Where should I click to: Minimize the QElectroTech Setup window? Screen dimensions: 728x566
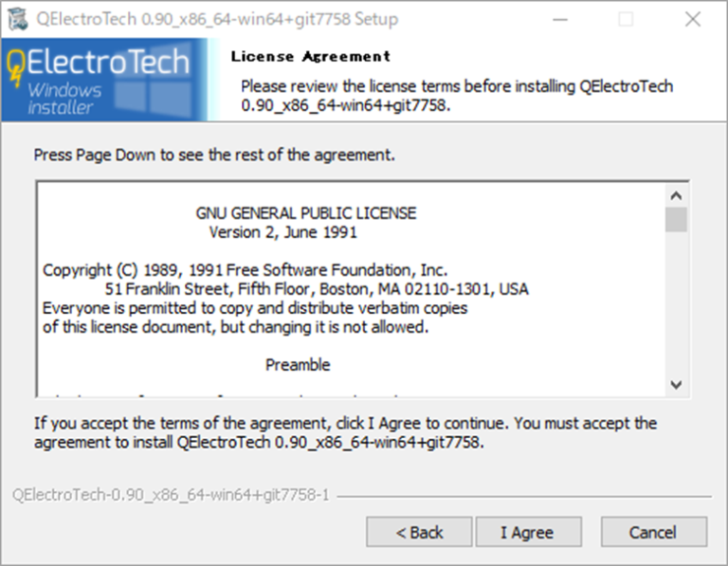pos(560,19)
